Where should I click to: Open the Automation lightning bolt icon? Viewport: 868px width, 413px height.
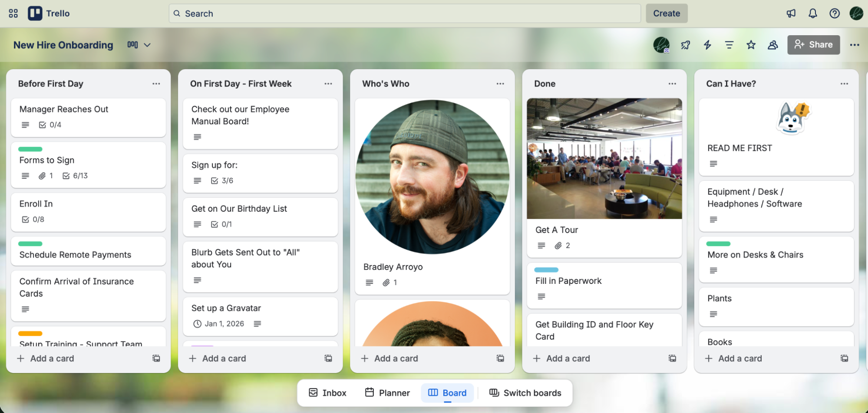click(x=707, y=45)
